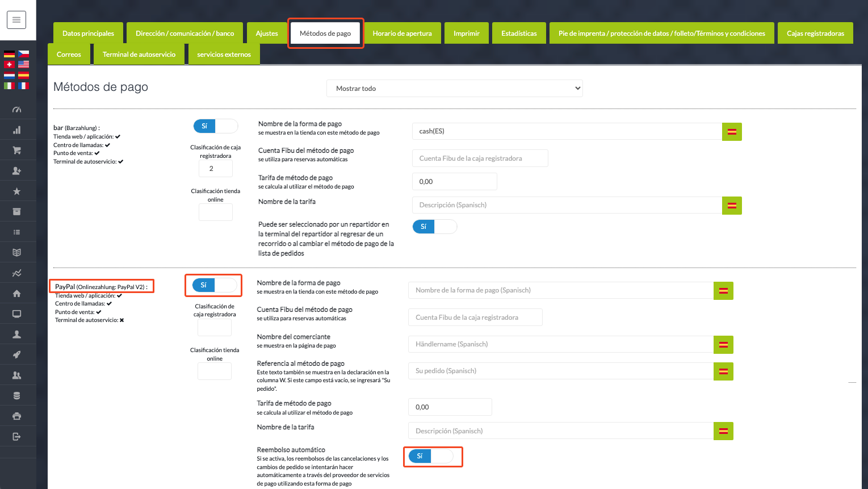Click the Händlername (Spanisch) input field

[561, 344]
